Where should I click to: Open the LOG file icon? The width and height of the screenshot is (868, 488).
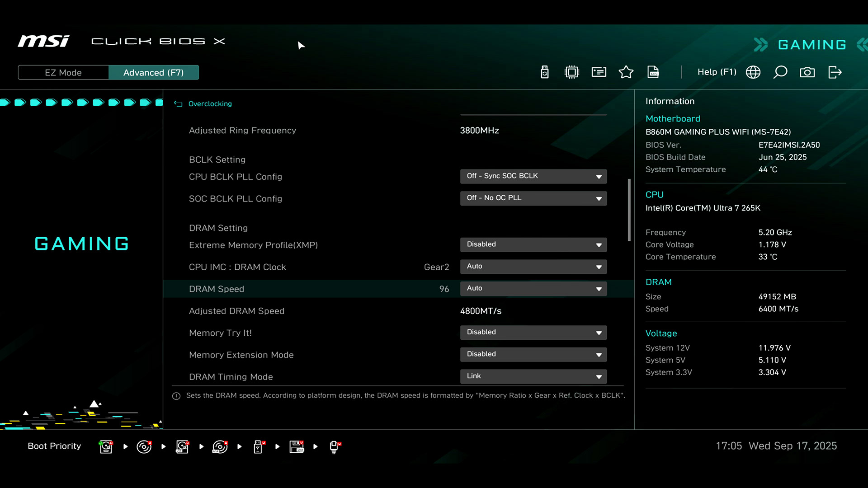(653, 72)
